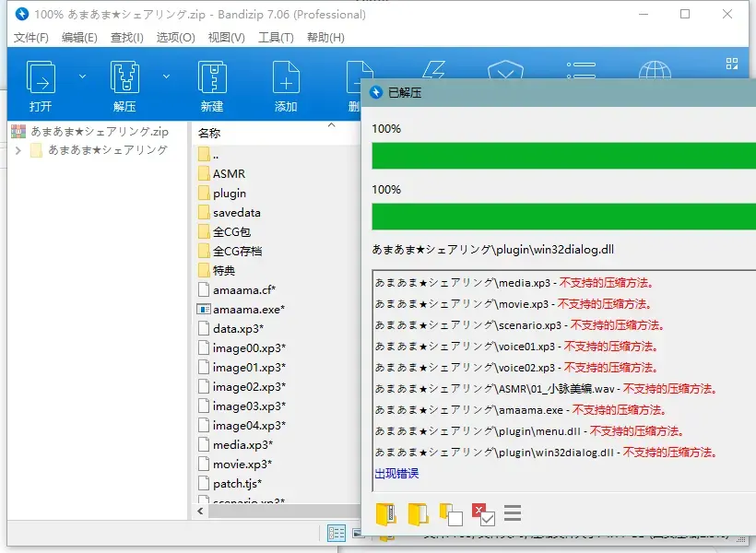
Task: Open the 选项(O) menu
Action: tap(175, 38)
